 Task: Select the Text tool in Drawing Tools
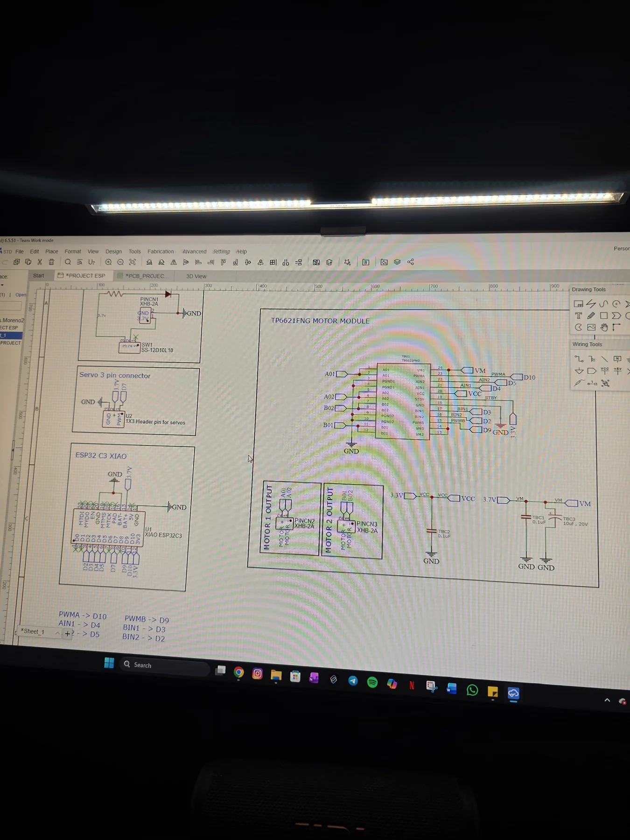pyautogui.click(x=579, y=316)
